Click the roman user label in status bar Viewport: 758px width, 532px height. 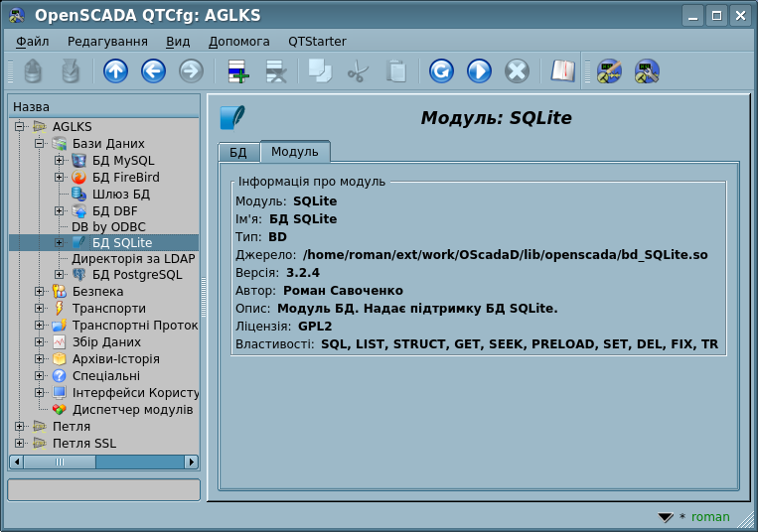[x=710, y=517]
